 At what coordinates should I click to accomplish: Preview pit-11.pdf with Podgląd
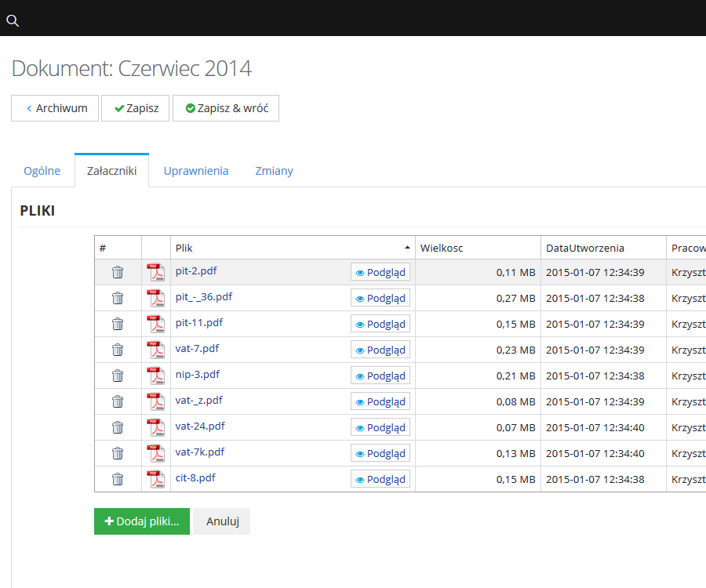click(380, 324)
